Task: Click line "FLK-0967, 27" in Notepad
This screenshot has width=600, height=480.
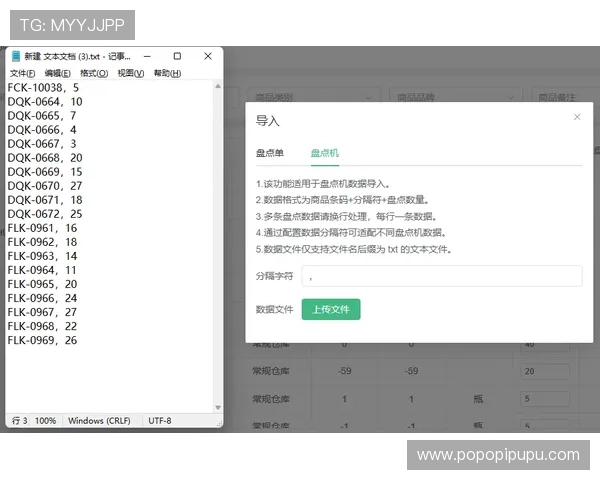Action: tap(42, 312)
